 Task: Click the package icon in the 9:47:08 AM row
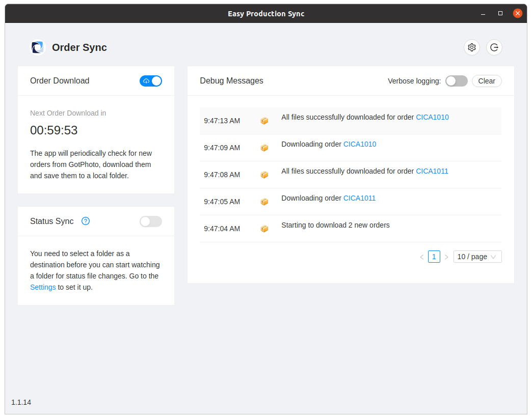pyautogui.click(x=264, y=175)
